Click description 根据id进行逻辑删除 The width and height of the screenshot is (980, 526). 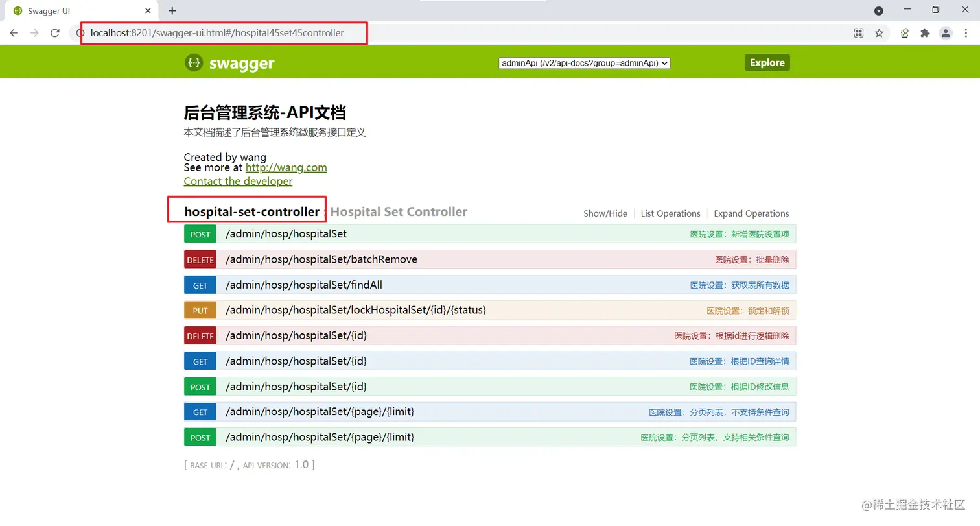point(752,336)
